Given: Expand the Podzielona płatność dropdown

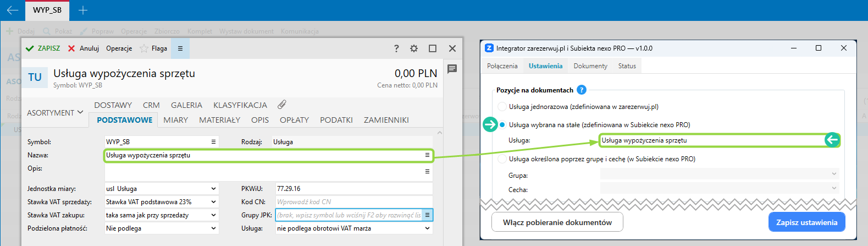Looking at the screenshot, I should (213, 228).
